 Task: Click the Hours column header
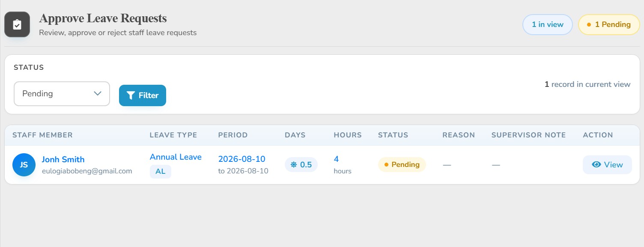click(x=348, y=135)
